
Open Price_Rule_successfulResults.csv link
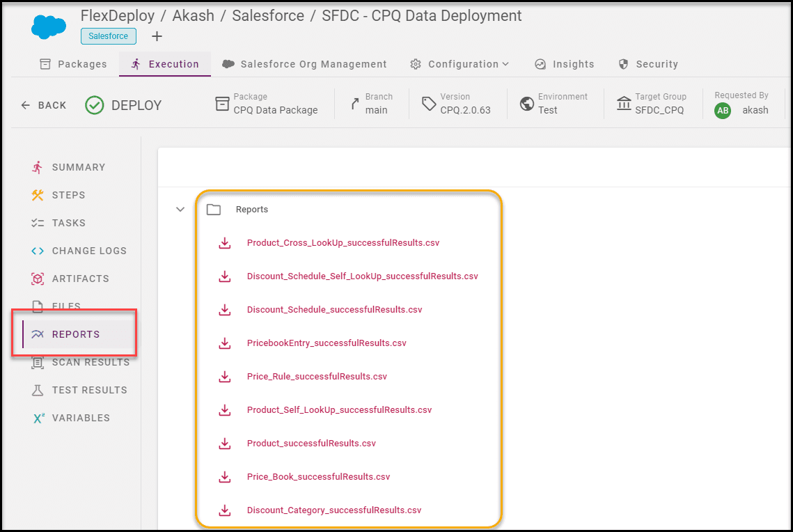pyautogui.click(x=317, y=376)
